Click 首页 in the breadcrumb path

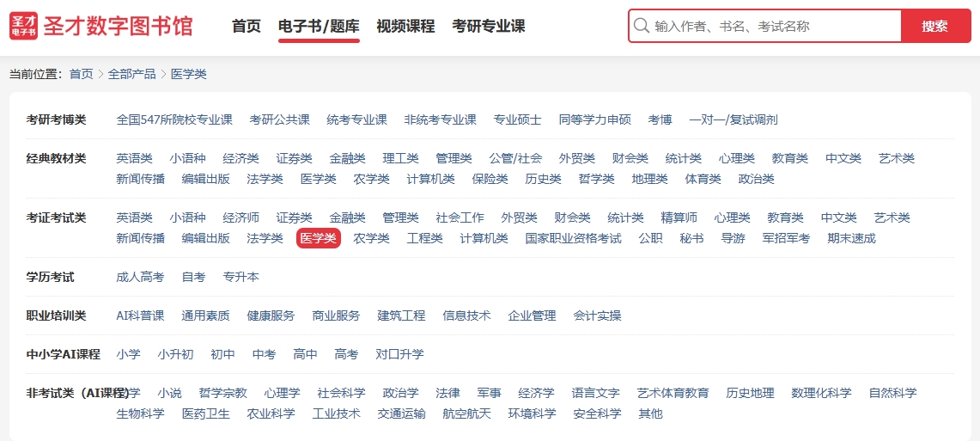click(82, 74)
